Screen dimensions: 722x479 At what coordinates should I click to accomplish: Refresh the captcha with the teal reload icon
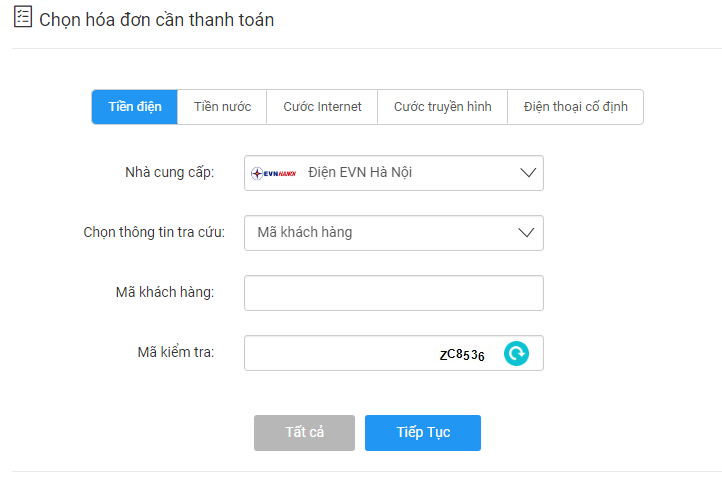(516, 353)
